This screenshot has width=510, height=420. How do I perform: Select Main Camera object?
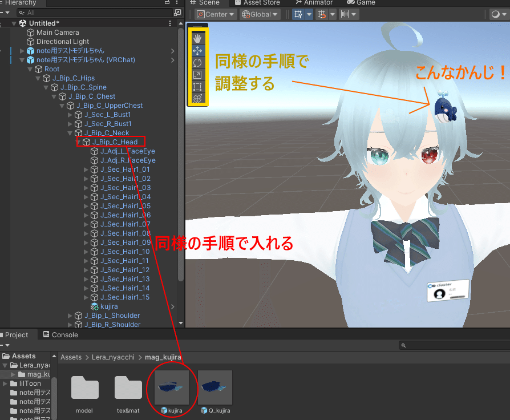tap(58, 33)
